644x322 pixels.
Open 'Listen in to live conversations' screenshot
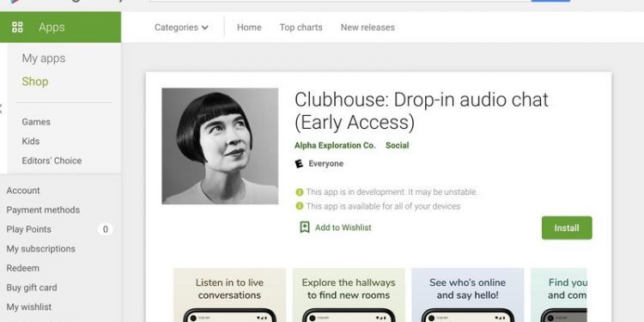[x=229, y=295]
